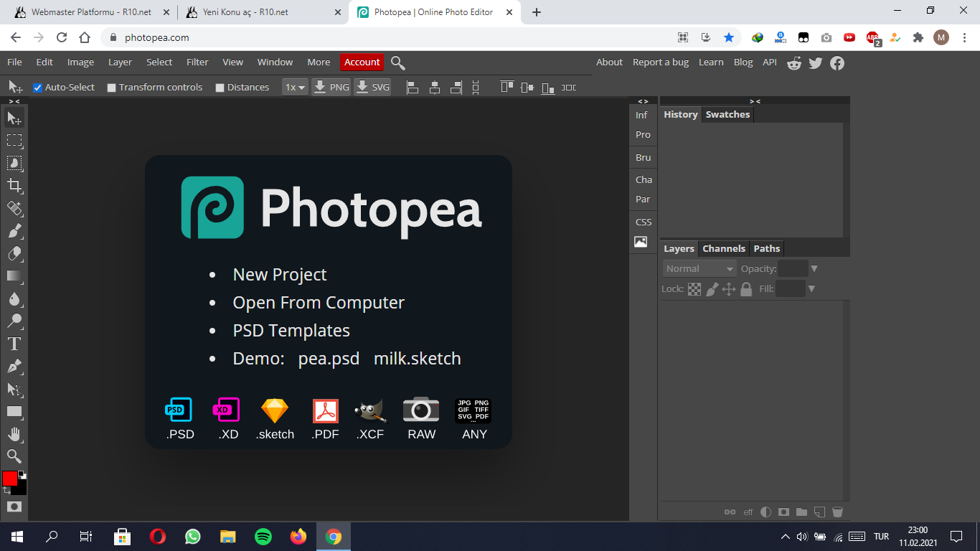
Task: Click the Opacity value field
Action: (x=793, y=269)
